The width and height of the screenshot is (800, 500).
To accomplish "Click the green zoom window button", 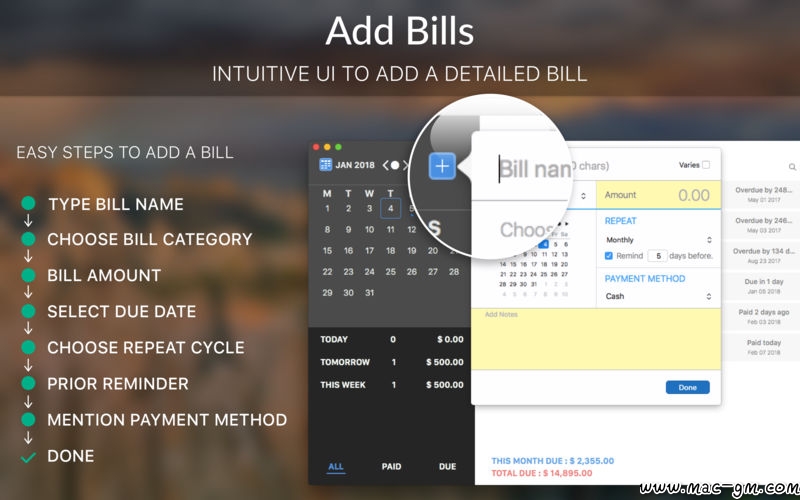I will pyautogui.click(x=338, y=147).
